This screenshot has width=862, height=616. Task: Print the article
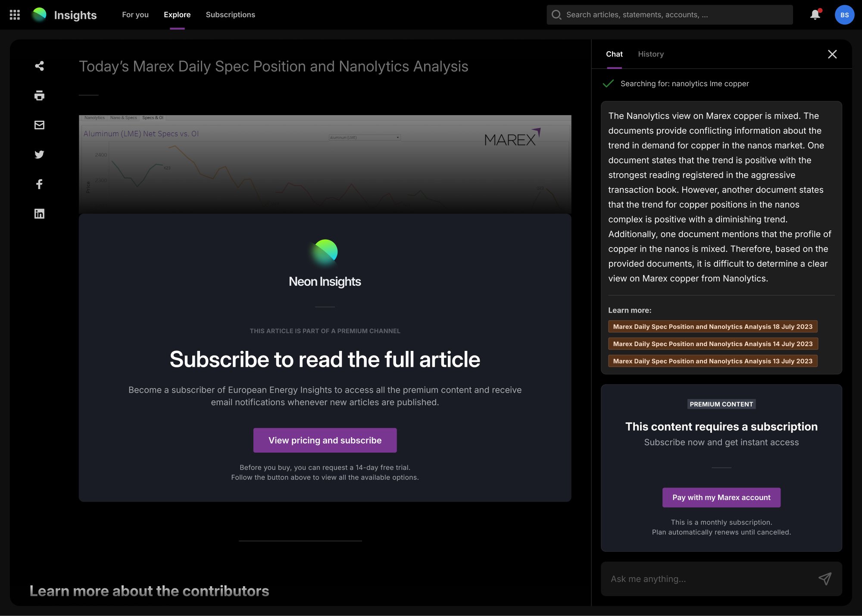point(39,95)
